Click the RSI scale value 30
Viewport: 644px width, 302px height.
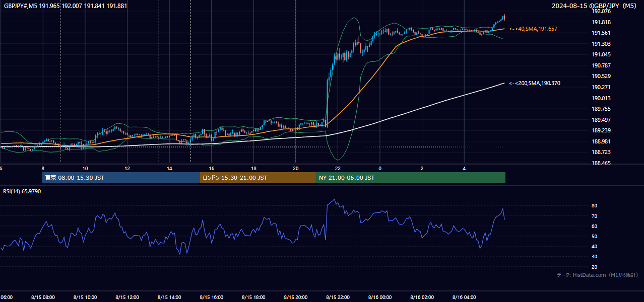tap(595, 256)
